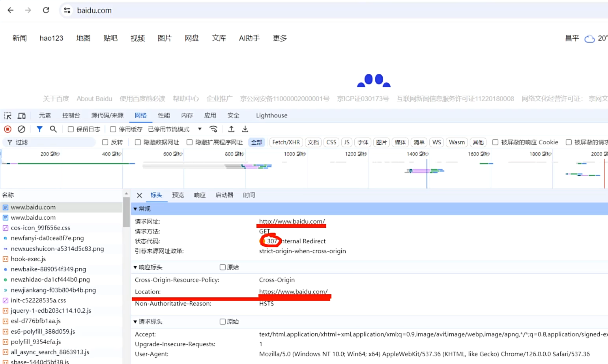Collapse the 响应标头 section
This screenshot has width=608, height=364.
[x=135, y=267]
